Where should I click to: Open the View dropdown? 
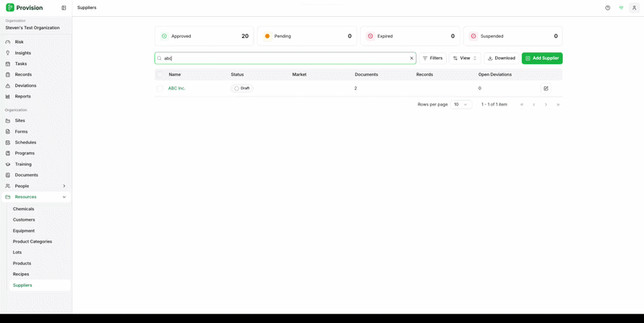point(465,58)
